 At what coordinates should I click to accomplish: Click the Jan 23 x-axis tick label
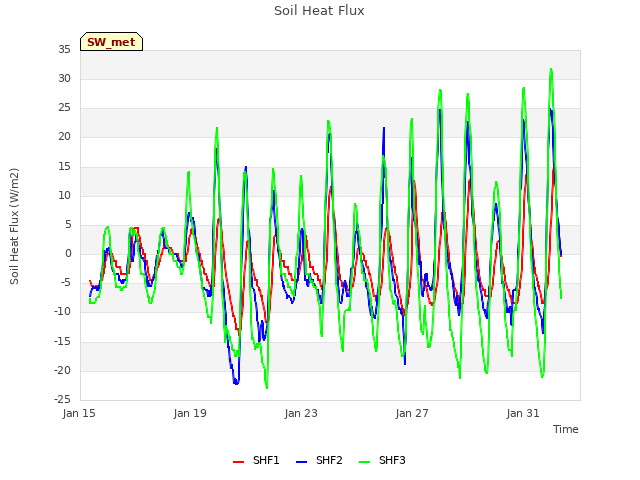tap(301, 413)
